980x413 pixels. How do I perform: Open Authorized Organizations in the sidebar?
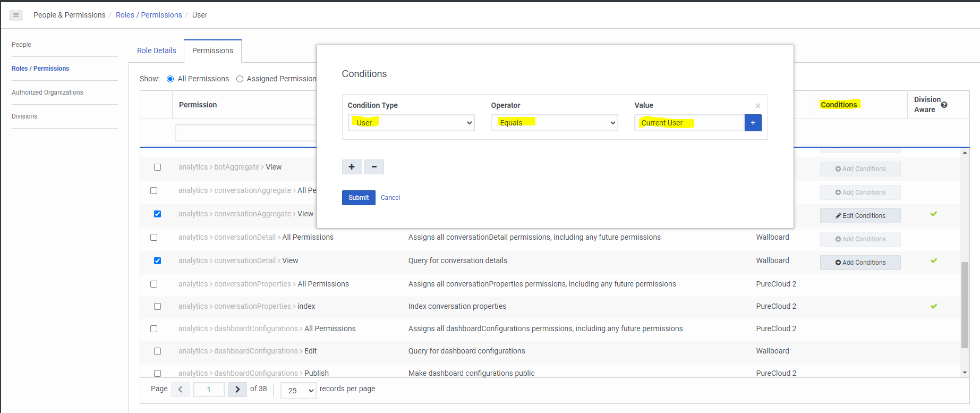point(47,92)
